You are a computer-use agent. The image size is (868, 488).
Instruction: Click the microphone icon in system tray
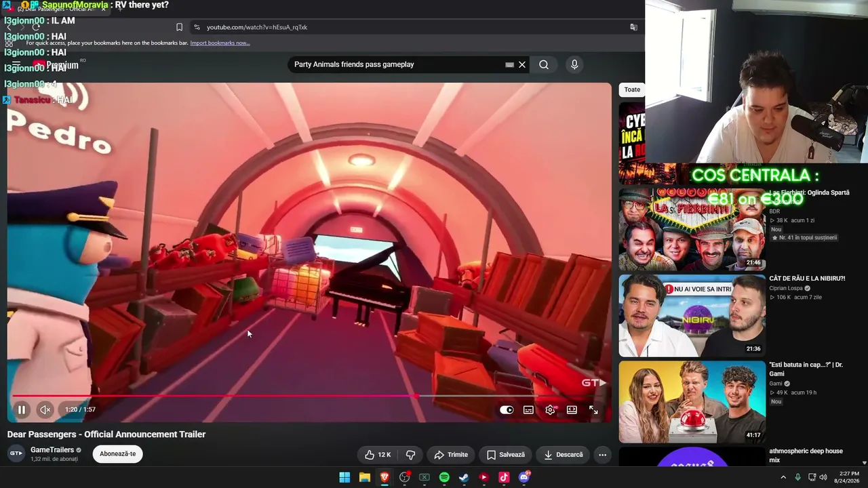tap(797, 477)
